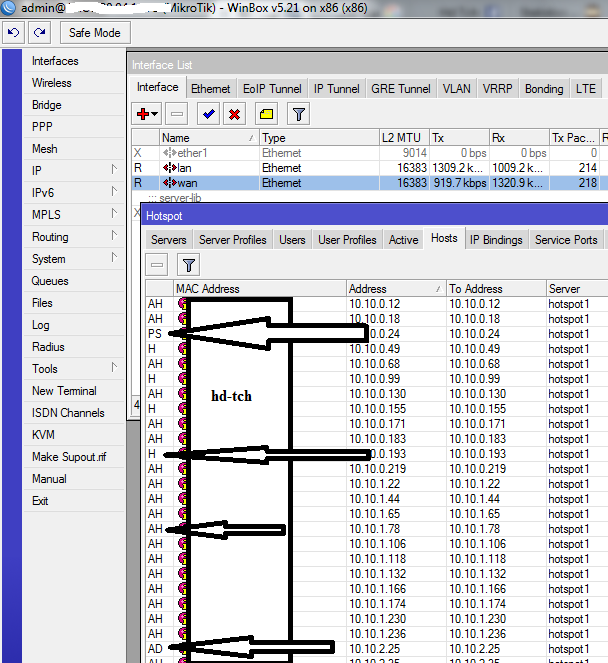Click the Hotspot remove minus button

point(157,265)
